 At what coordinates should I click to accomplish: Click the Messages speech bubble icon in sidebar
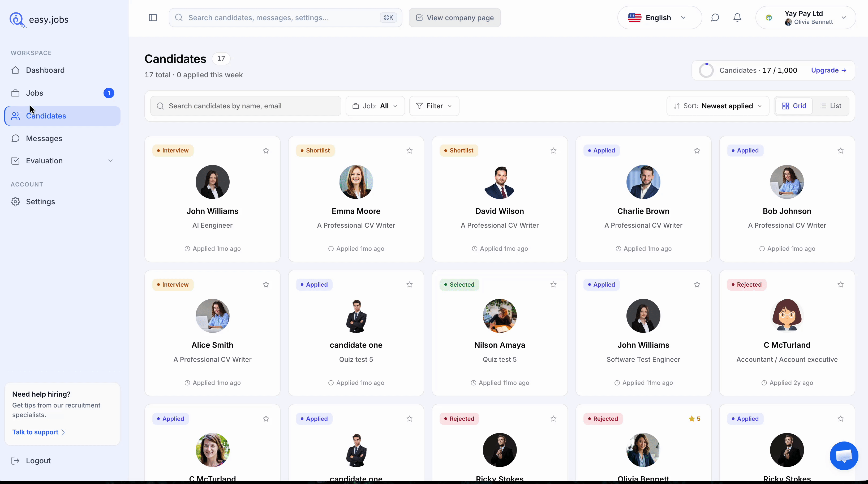tap(15, 139)
